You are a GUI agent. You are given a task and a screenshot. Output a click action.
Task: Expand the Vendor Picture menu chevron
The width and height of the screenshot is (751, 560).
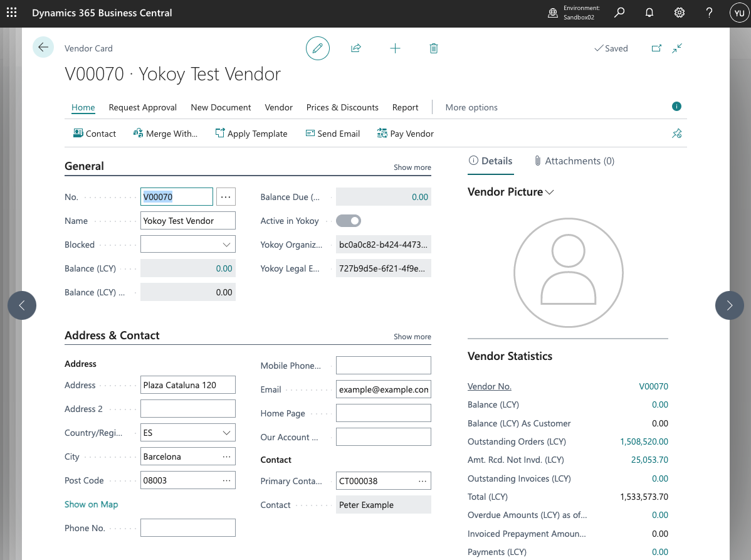(x=549, y=192)
